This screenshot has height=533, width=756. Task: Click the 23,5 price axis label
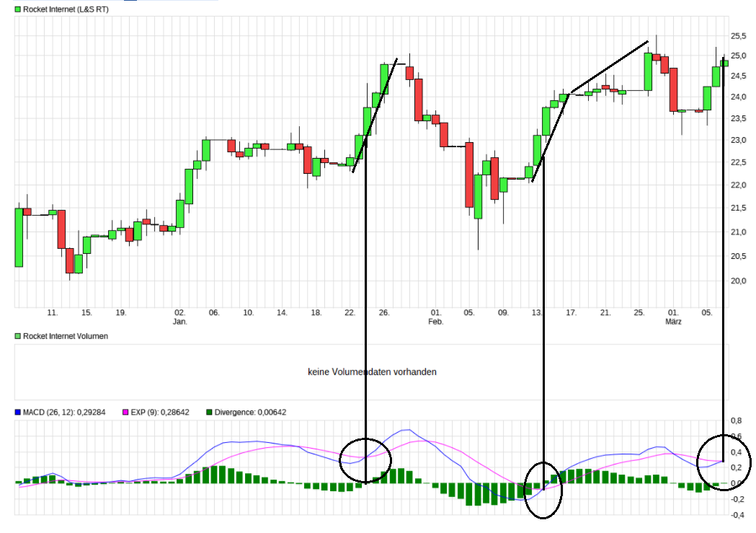(739, 119)
